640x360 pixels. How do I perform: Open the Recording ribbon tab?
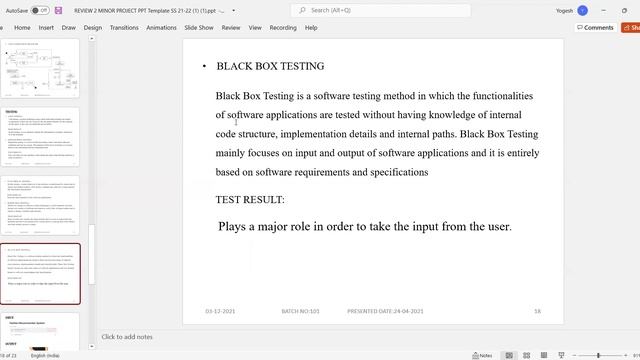point(283,28)
